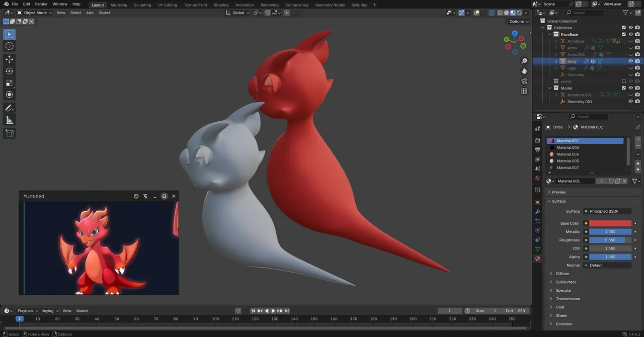Open the Object Mode dropdown

click(35, 13)
